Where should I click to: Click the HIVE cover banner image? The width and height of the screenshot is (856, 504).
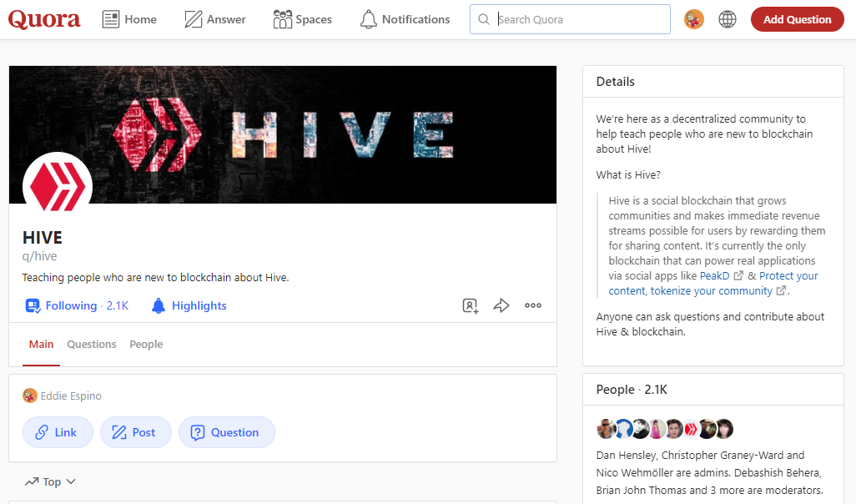[x=283, y=134]
